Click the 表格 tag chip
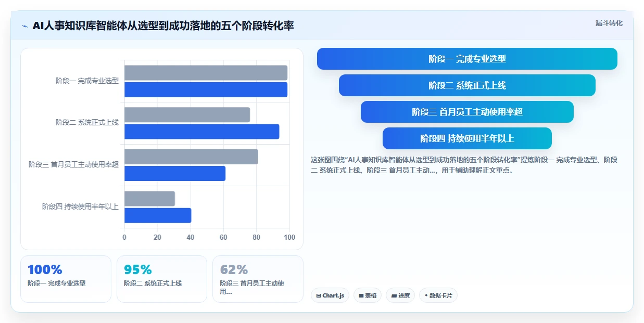The width and height of the screenshot is (644, 323). 368,295
